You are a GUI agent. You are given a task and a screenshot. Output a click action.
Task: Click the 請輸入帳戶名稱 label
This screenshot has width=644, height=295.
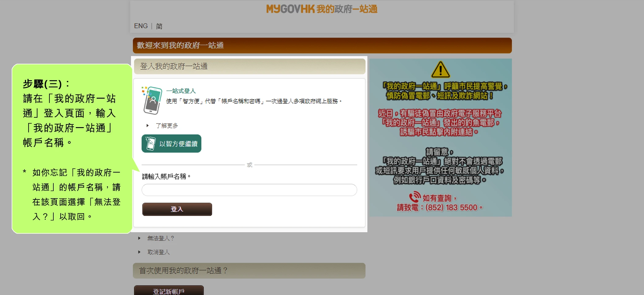pyautogui.click(x=166, y=176)
